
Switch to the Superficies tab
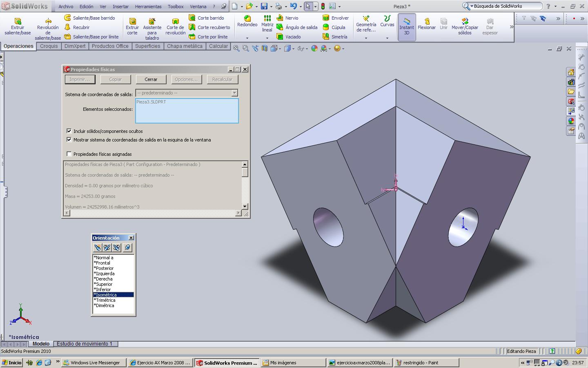147,46
